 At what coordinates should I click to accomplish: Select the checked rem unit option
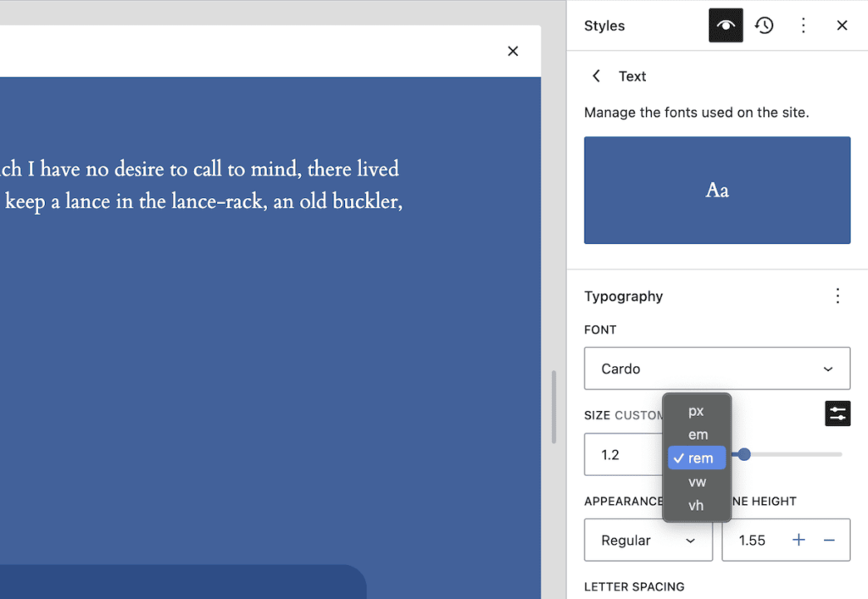tap(696, 458)
